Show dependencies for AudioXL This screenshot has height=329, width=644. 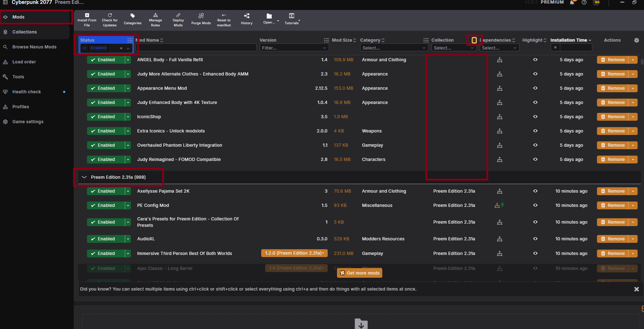point(500,239)
